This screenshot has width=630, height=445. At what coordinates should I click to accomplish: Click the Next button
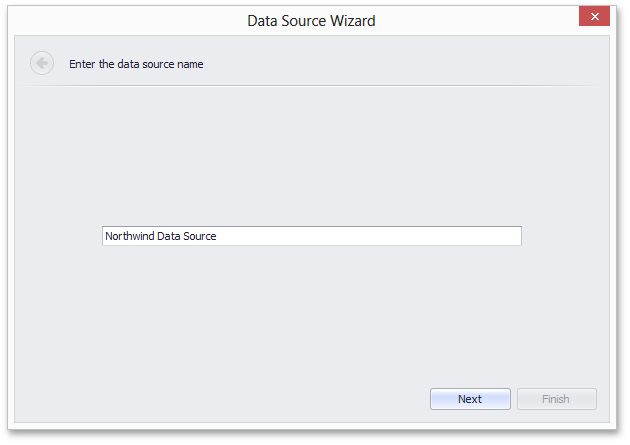470,399
